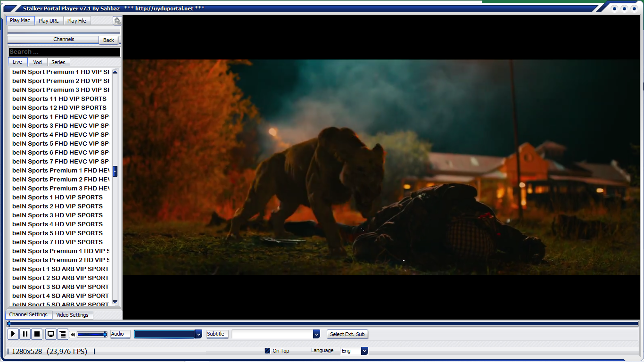The height and width of the screenshot is (362, 644).
Task: Mute audio via speaker icon
Action: pyautogui.click(x=73, y=335)
